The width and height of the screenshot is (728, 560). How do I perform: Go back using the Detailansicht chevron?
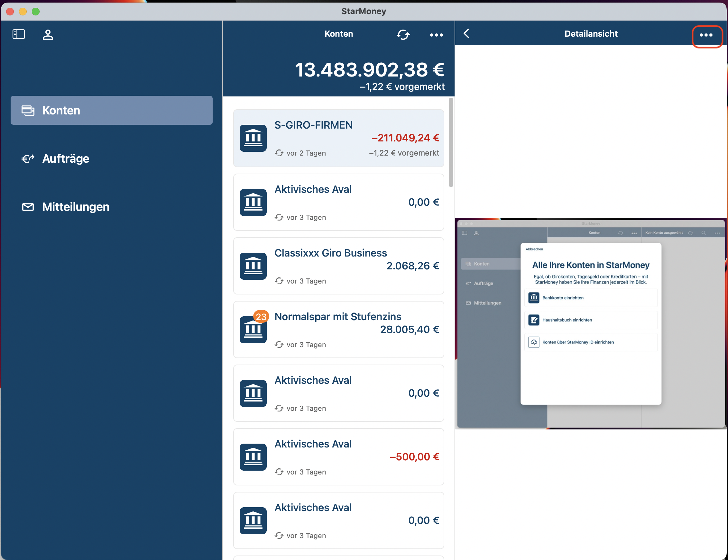[x=466, y=34]
